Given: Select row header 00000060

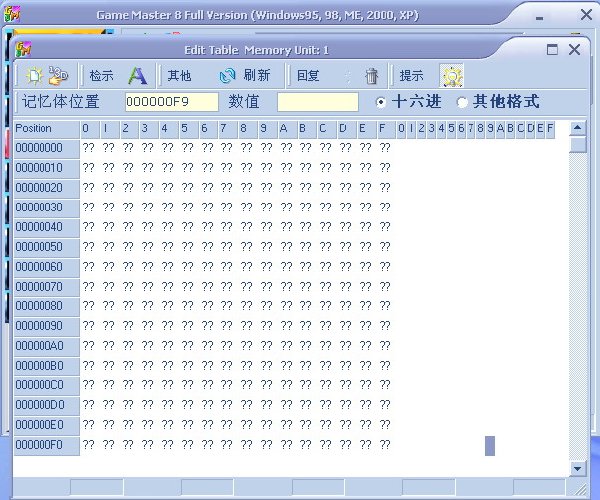Looking at the screenshot, I should pos(47,267).
